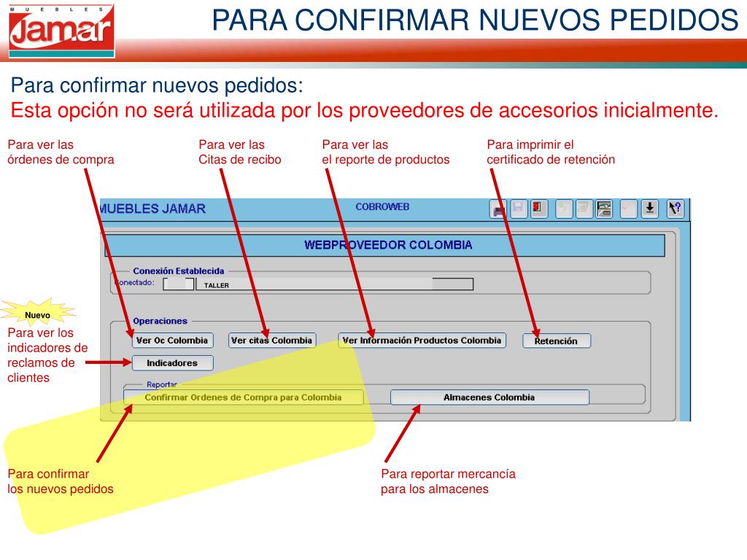Click the Reportar group label
The width and height of the screenshot is (747, 560).
(162, 384)
